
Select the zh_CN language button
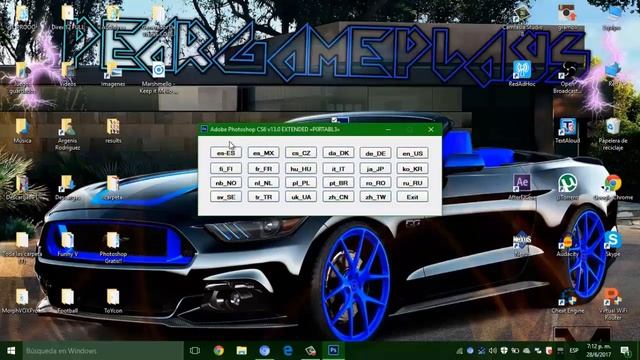(x=338, y=197)
